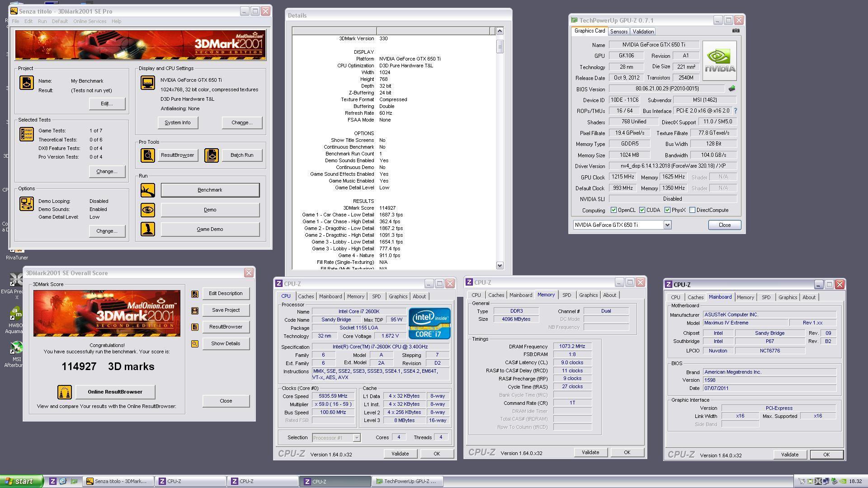Viewport: 868px width, 488px height.
Task: Open the Default menu in 3DMark2001
Action: coord(60,21)
